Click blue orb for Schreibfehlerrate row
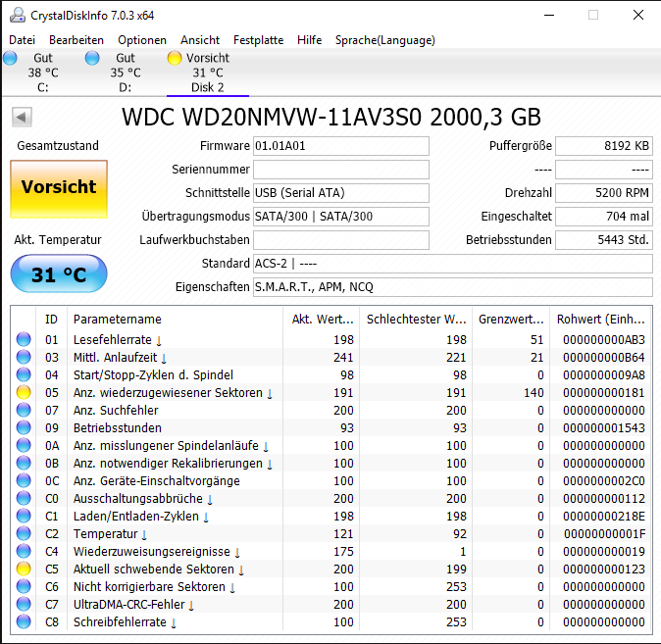 tap(24, 622)
